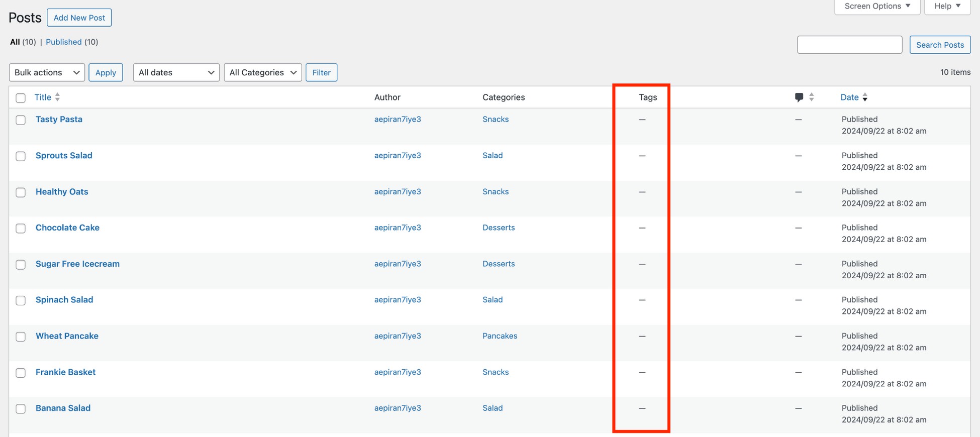This screenshot has width=980, height=437.
Task: Click Salad category in Sprouts Salad row
Action: 493,155
